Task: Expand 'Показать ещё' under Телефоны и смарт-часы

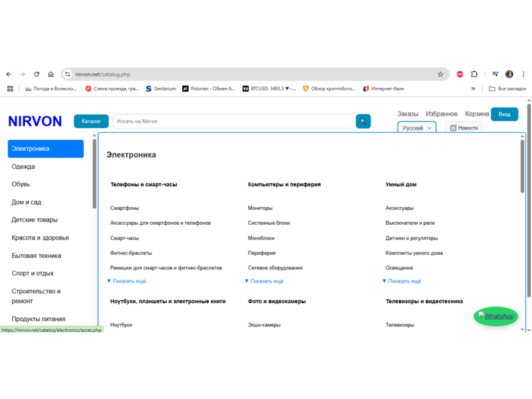Action: tap(128, 281)
